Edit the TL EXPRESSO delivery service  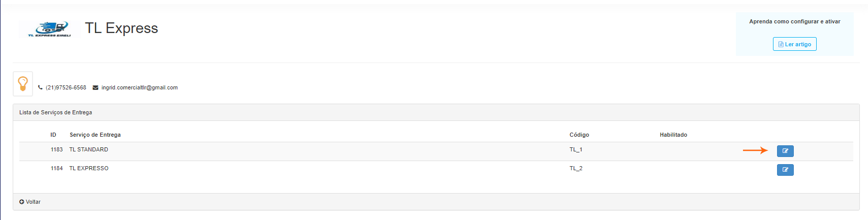coord(785,170)
